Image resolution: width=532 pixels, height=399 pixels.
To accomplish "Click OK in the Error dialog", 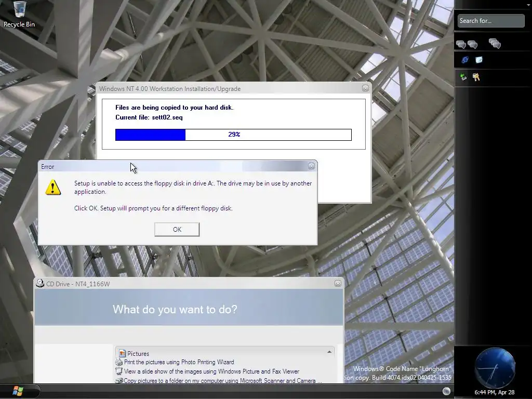I will (177, 229).
